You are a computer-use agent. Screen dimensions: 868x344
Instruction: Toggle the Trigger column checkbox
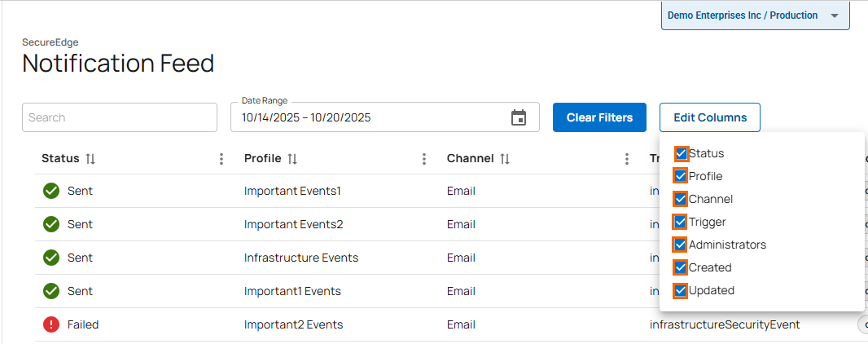pyautogui.click(x=681, y=222)
